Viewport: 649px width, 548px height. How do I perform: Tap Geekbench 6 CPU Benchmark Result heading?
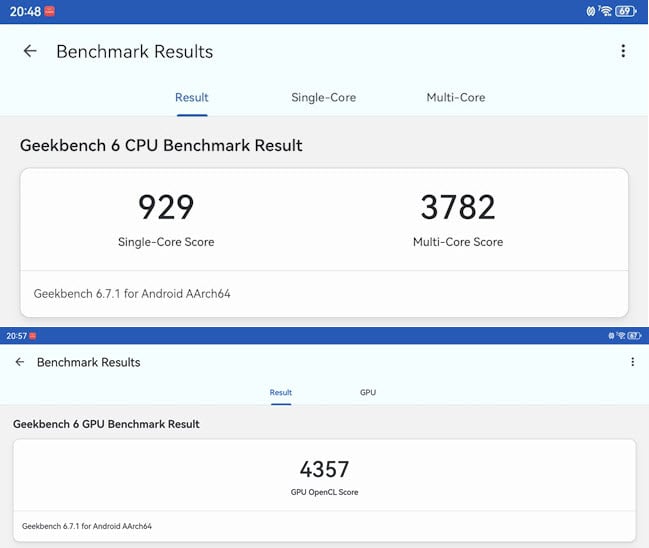[x=161, y=146]
